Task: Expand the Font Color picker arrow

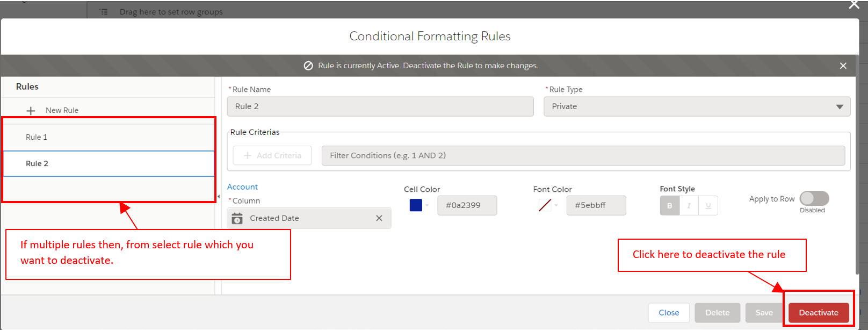Action: pos(556,205)
